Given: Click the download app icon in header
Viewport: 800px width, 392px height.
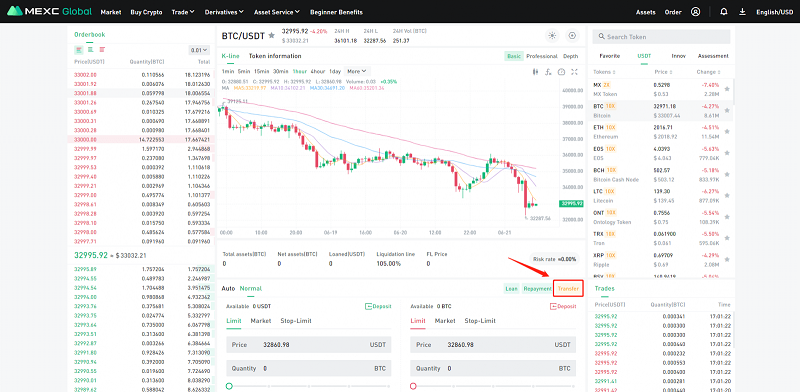Looking at the screenshot, I should 742,12.
